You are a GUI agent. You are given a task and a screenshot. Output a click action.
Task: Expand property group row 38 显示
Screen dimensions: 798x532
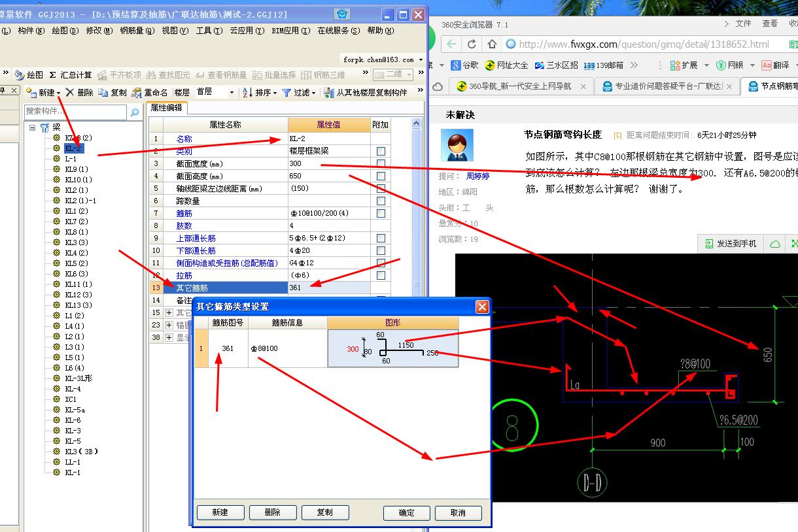coord(169,337)
